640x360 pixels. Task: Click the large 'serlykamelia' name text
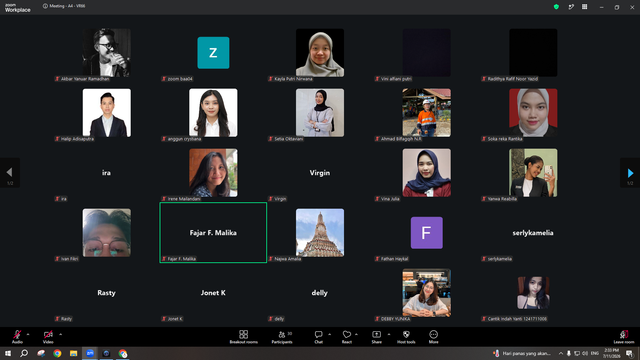[533, 233]
